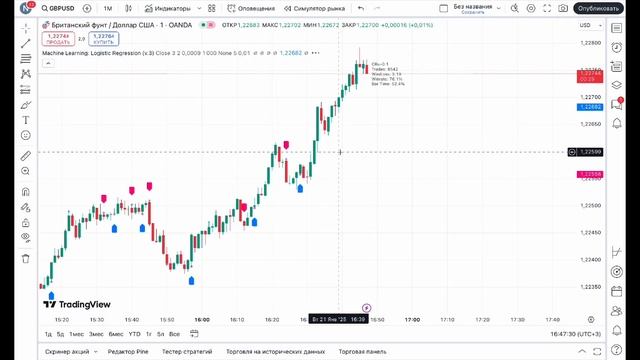Open chart settings icon in top bar
This screenshot has width=640, height=360.
[531, 8]
